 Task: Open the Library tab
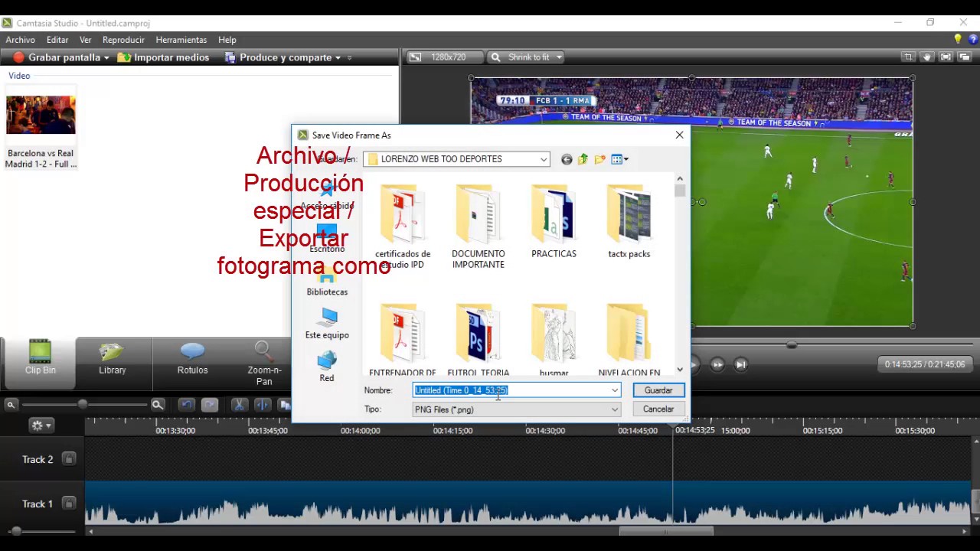112,358
